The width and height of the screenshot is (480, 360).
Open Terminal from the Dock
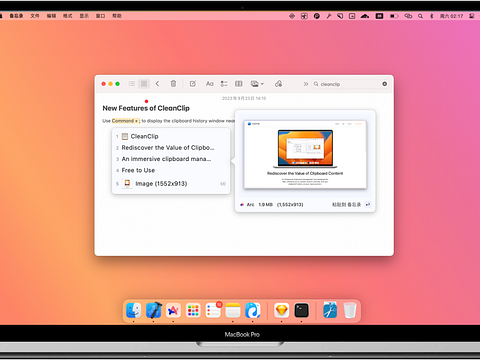pos(302,311)
